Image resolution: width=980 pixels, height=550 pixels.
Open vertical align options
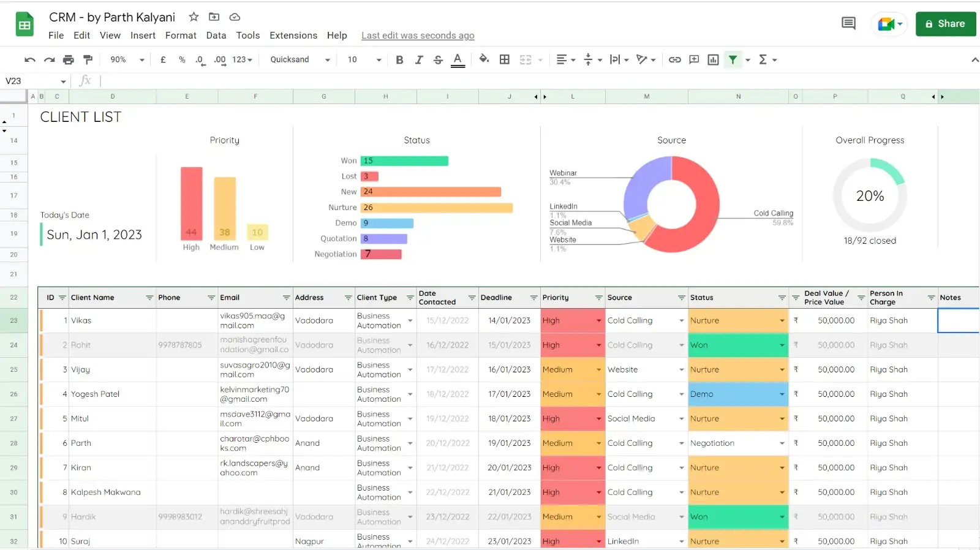tap(593, 59)
